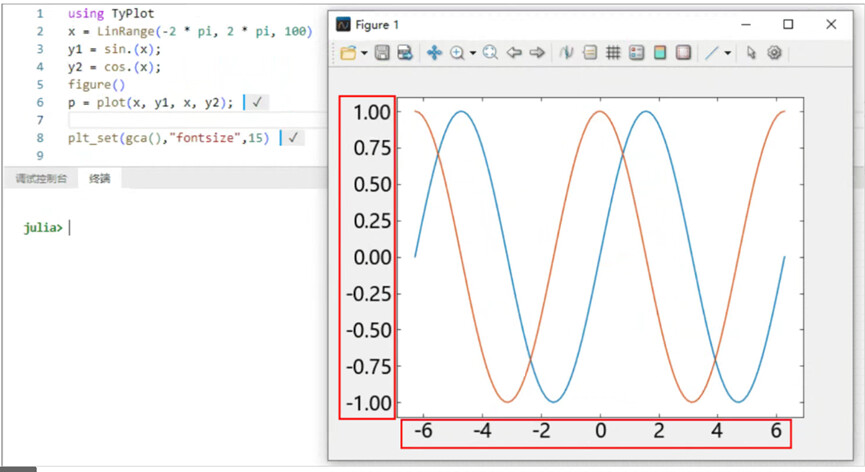Viewport: 865px width, 472px height.
Task: Click on code 'y2 = cos.(x);'
Action: [x=114, y=67]
